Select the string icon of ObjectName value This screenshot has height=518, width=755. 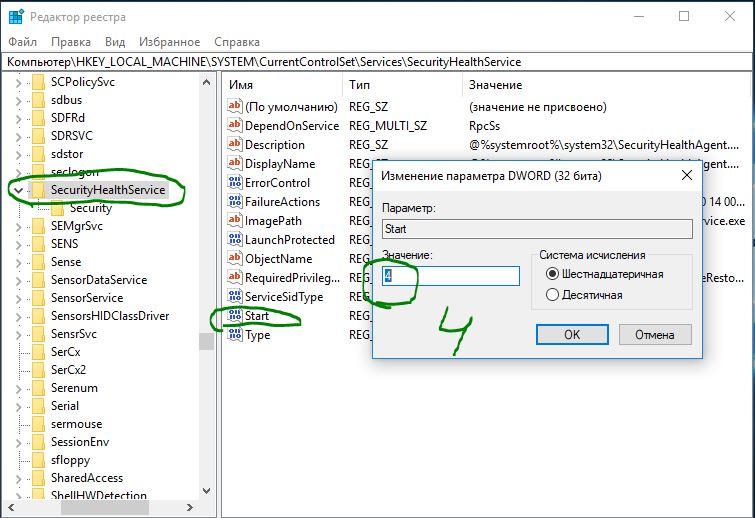coord(234,258)
